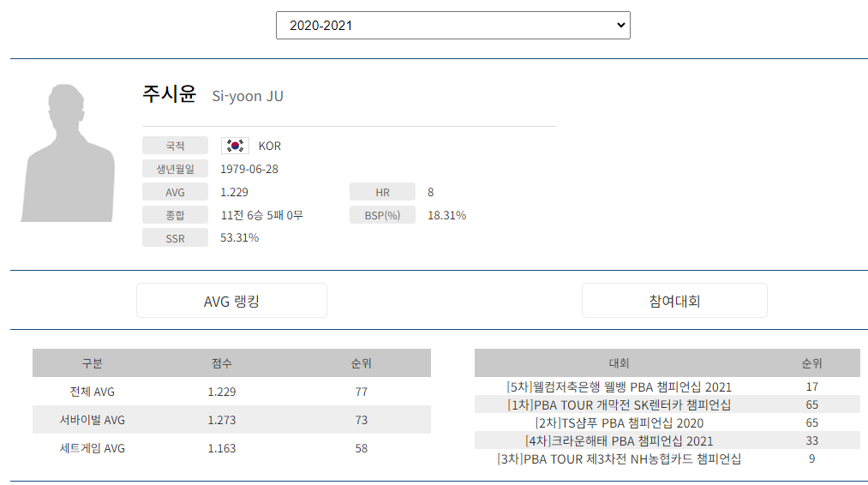This screenshot has height=485, width=868.
Task: Click the 대회 column header
Action: pos(619,363)
